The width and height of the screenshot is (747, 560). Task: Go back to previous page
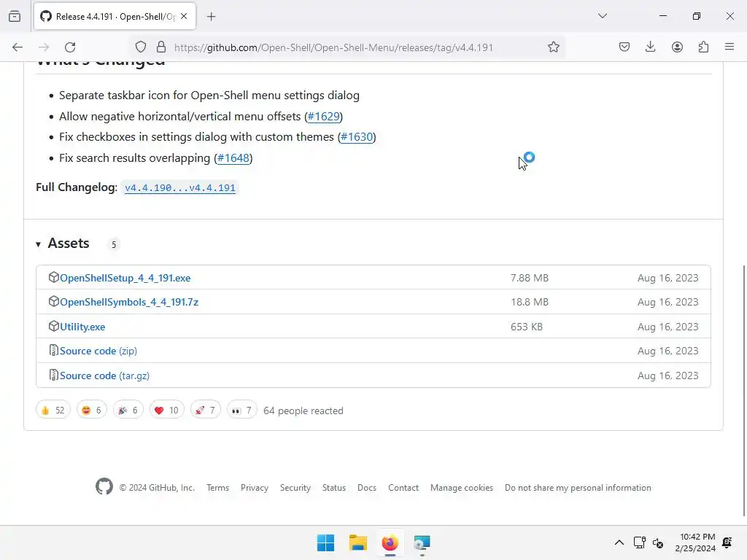tap(18, 47)
